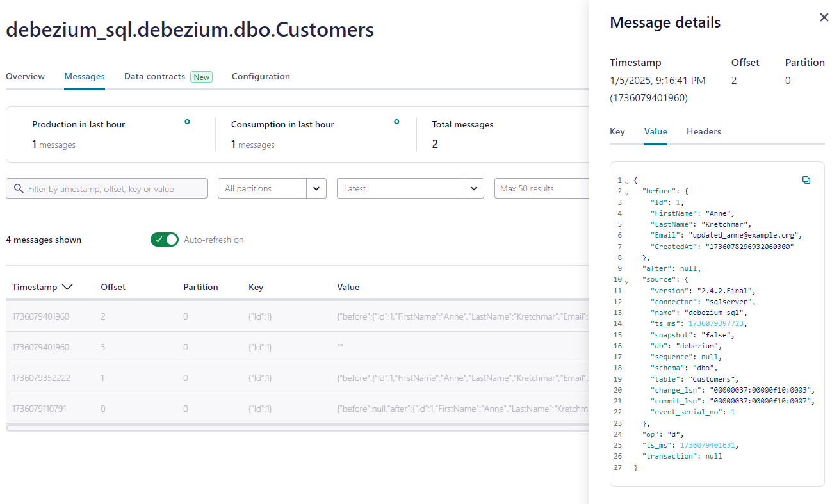This screenshot has width=839, height=504.
Task: Collapse the "before" object on line 2
Action: 626,193
